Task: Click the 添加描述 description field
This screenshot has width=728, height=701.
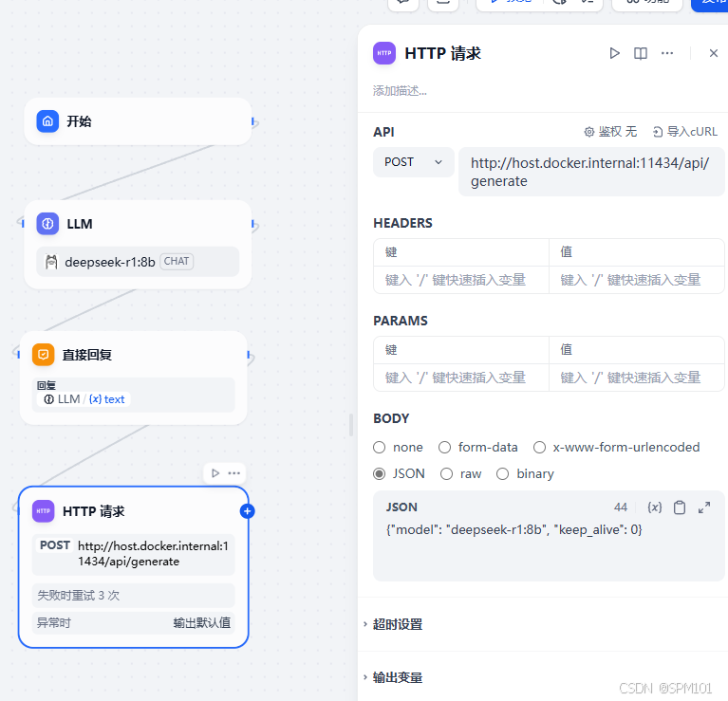Action: 400,91
